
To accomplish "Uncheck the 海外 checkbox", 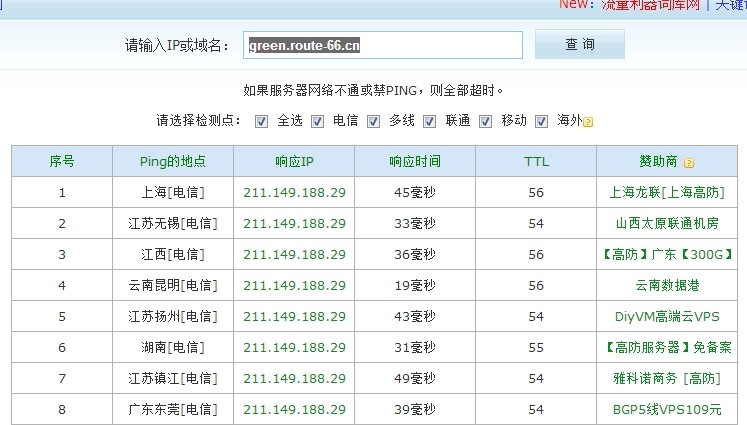I will point(542,121).
